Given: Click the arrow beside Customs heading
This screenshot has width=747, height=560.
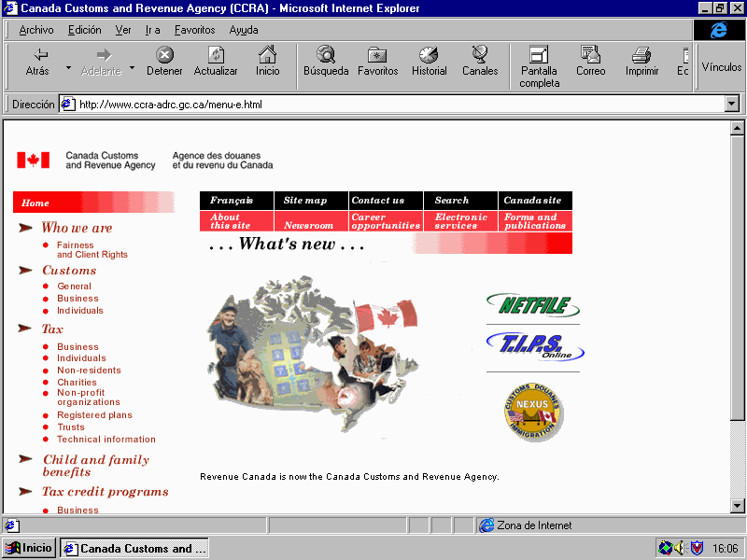Looking at the screenshot, I should pos(25,270).
